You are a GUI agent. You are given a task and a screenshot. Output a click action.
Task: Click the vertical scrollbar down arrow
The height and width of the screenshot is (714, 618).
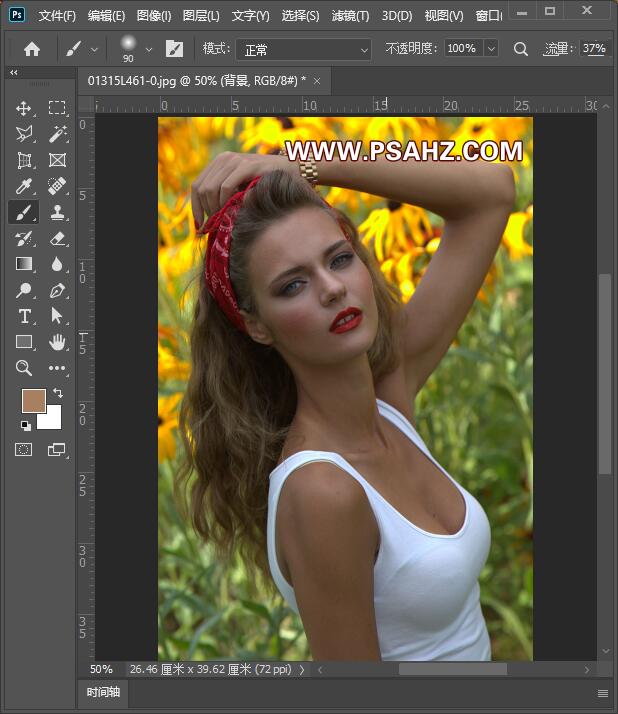(606, 651)
